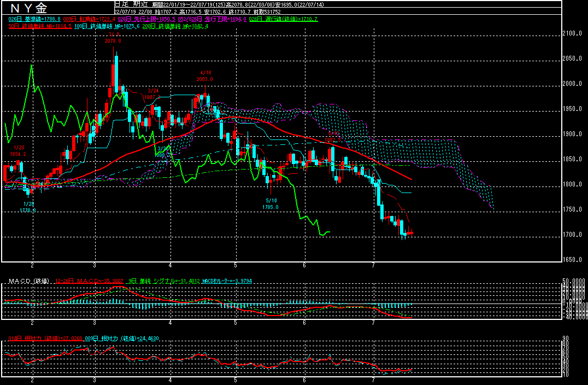
Task: Select the 014日 相対力(終値)=27.0260 legend
Action: tap(45, 339)
